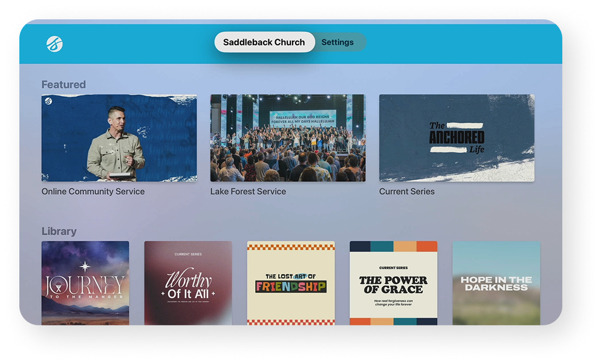Choose The Power of Grace series

[393, 283]
